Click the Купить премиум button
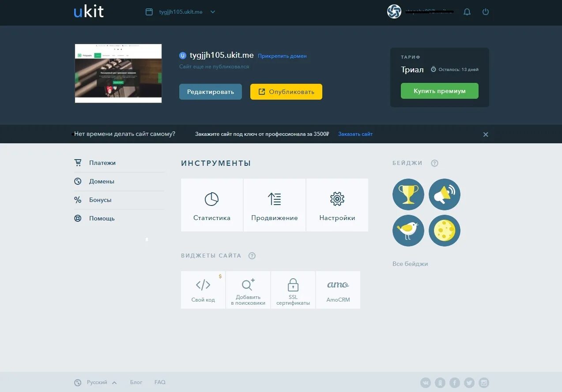562x392 pixels. coord(440,91)
